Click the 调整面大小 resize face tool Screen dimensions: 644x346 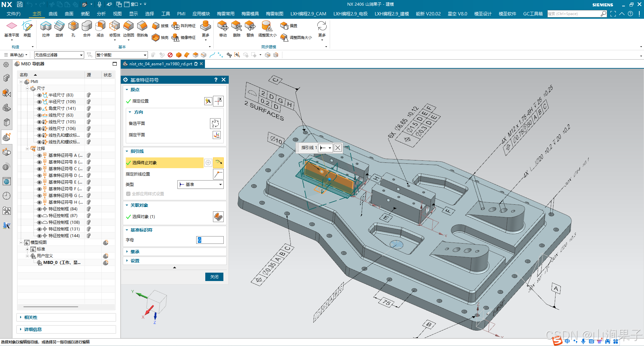pyautogui.click(x=267, y=29)
